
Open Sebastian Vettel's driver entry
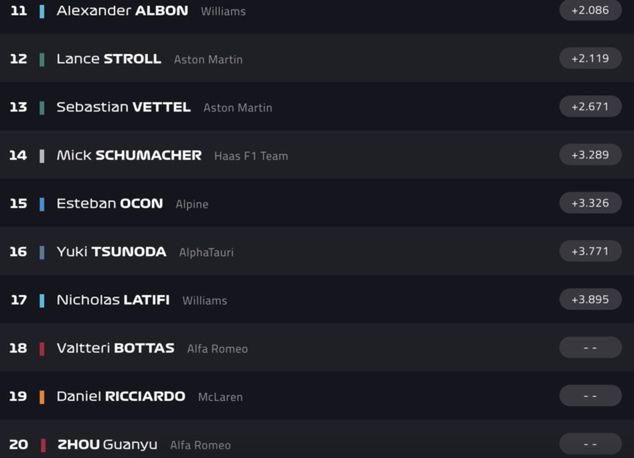[x=123, y=107]
